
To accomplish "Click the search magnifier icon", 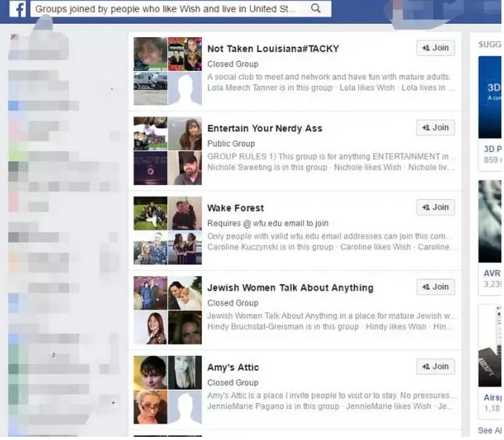I will coord(316,8).
